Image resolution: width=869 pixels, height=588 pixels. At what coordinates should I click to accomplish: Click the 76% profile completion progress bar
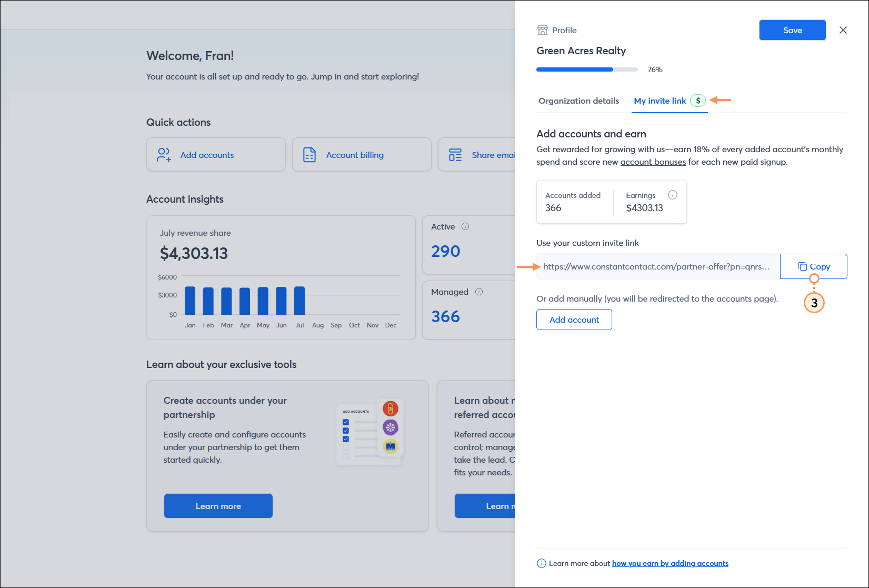[586, 69]
